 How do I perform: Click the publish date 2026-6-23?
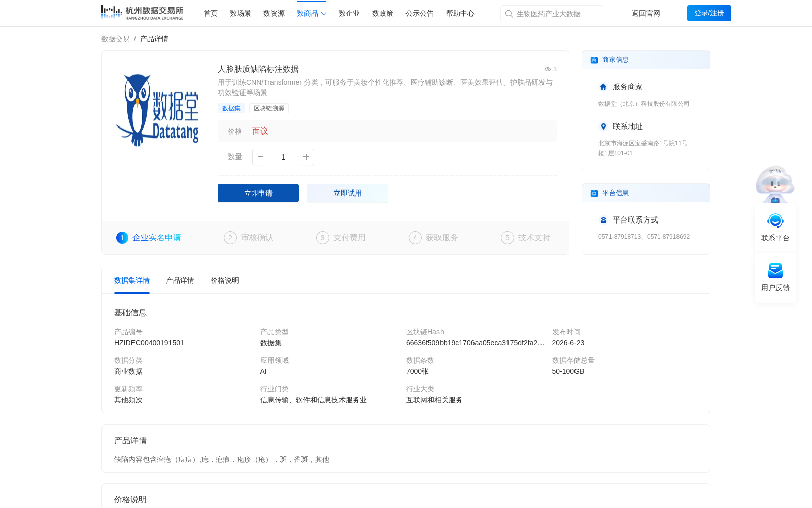coord(568,343)
